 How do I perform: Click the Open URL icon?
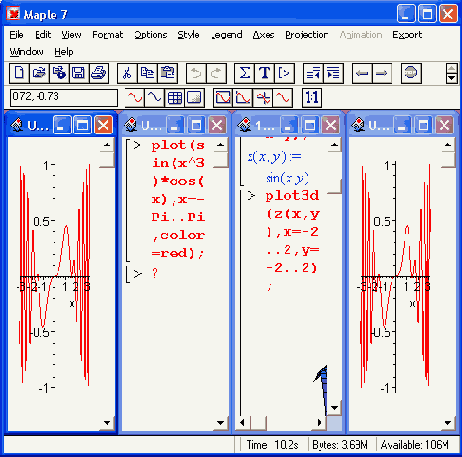[59, 73]
